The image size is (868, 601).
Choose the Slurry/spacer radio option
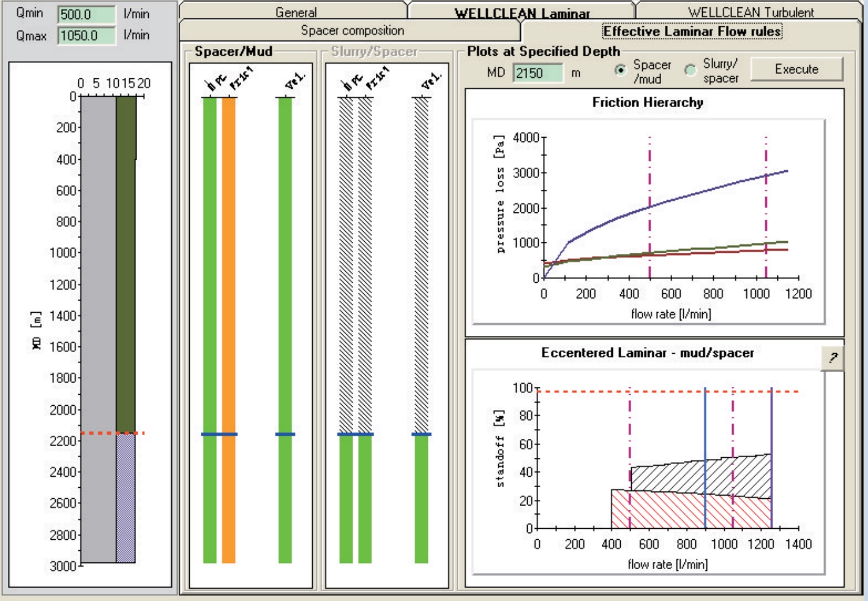coord(690,70)
